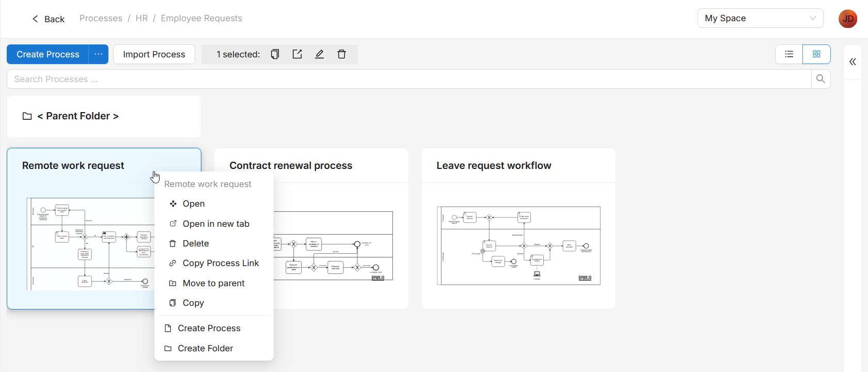This screenshot has width=868, height=372.
Task: Delete selected process with trash icon
Action: (341, 54)
